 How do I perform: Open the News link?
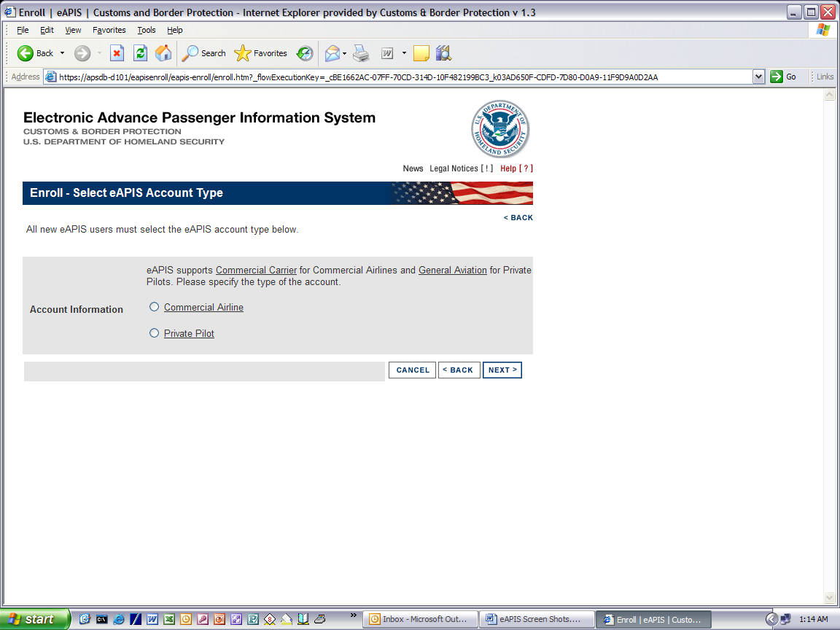[413, 168]
